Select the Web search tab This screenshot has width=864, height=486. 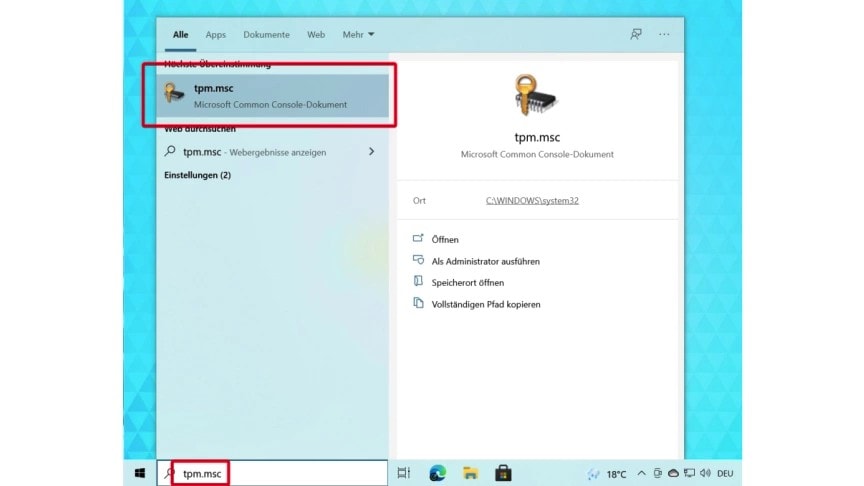tap(316, 34)
